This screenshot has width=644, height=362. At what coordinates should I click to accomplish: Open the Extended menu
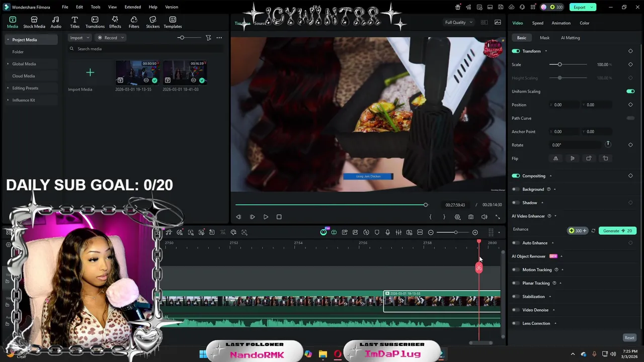[x=133, y=7]
